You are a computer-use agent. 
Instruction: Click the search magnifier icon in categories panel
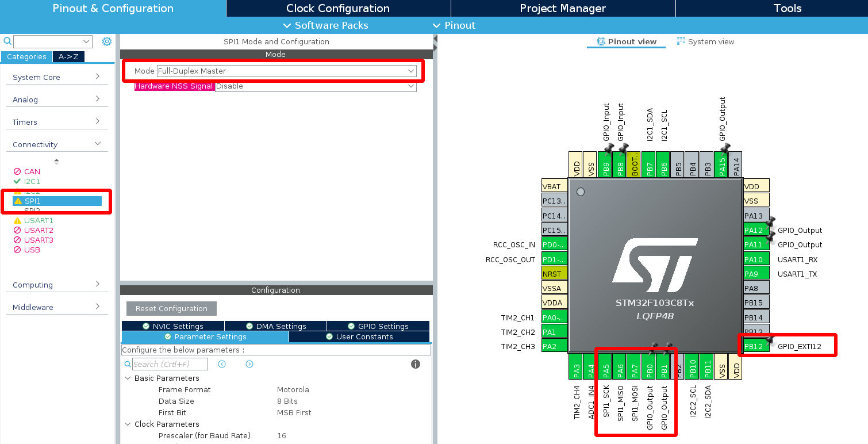(x=7, y=41)
